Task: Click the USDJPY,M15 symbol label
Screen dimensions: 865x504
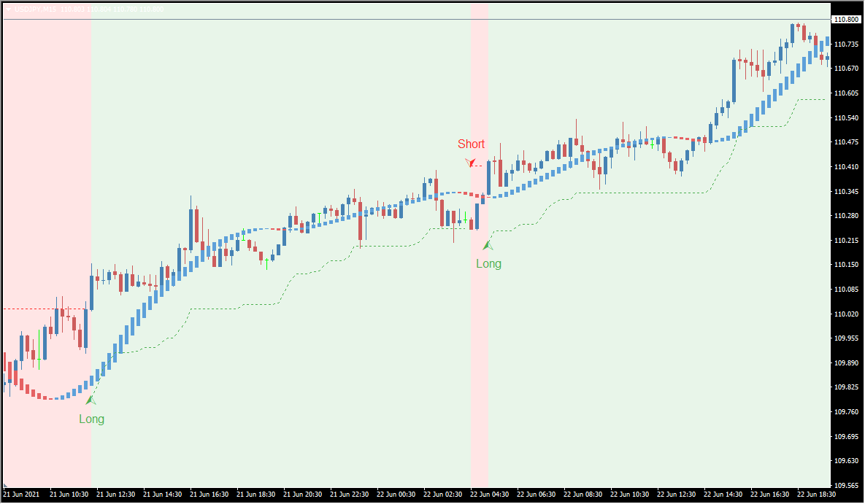Action: tap(35, 9)
